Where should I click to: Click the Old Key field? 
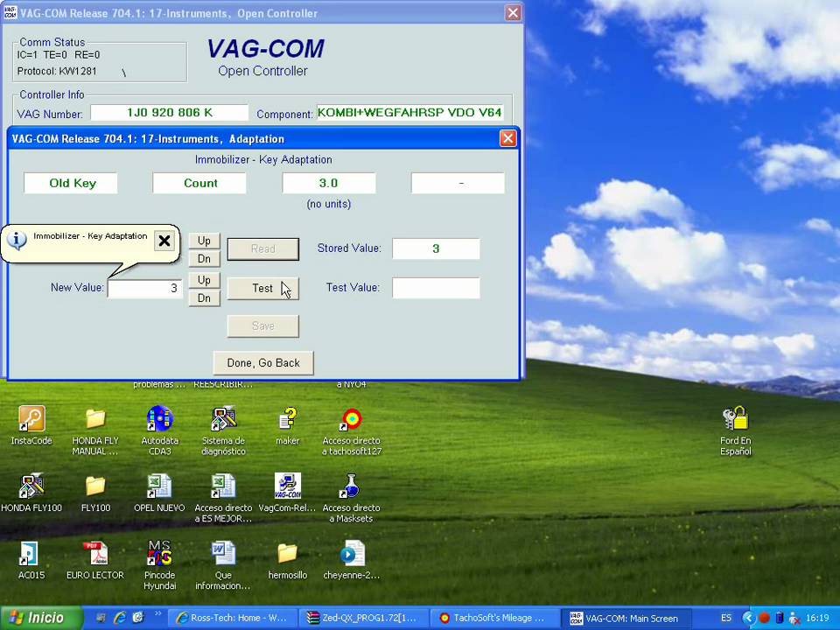click(x=71, y=183)
